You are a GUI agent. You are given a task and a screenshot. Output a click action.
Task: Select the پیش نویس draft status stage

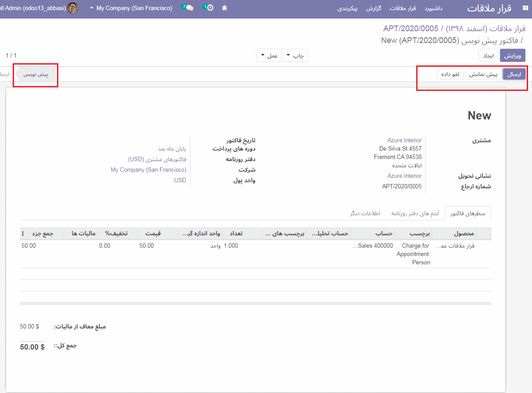tap(36, 75)
